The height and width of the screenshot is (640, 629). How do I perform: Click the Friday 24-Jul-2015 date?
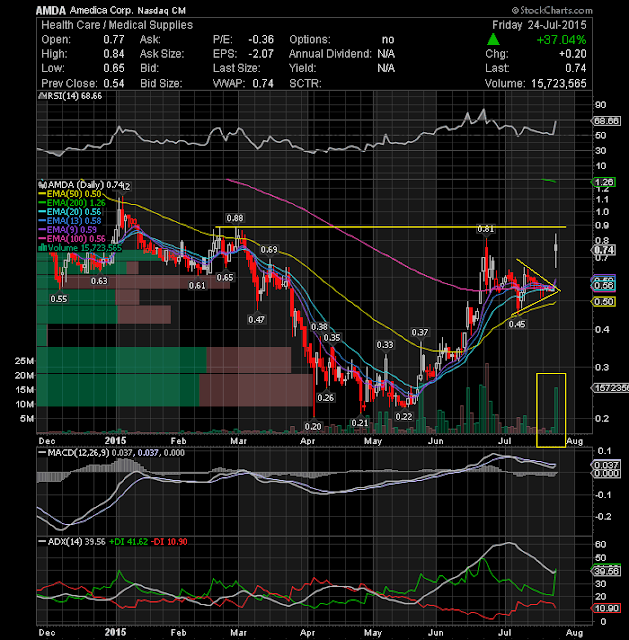coord(539,25)
